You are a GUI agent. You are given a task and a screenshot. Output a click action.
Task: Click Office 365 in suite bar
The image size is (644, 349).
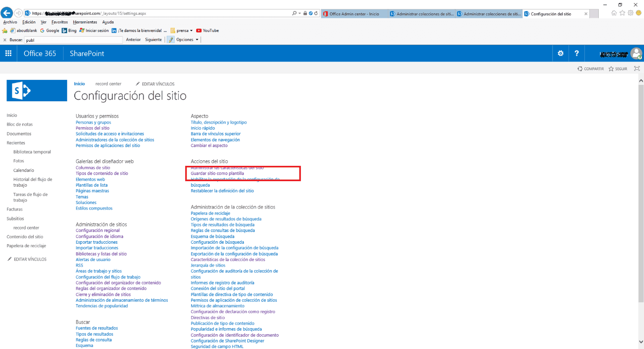pyautogui.click(x=40, y=53)
